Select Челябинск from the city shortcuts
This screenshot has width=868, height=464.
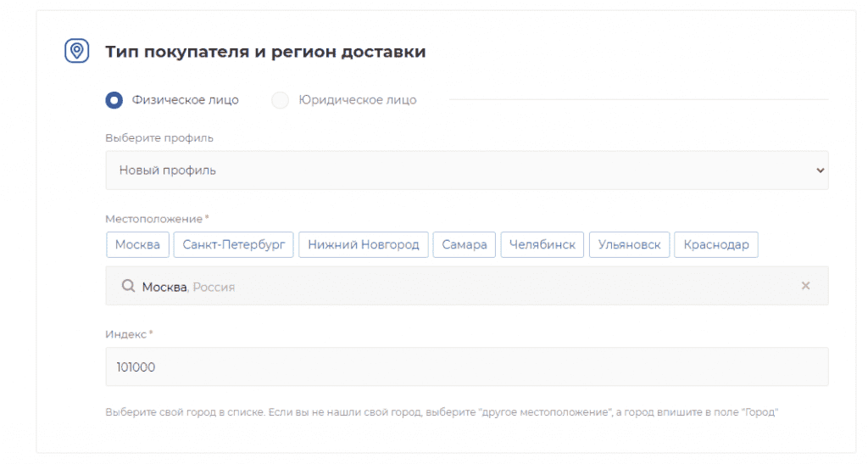542,244
